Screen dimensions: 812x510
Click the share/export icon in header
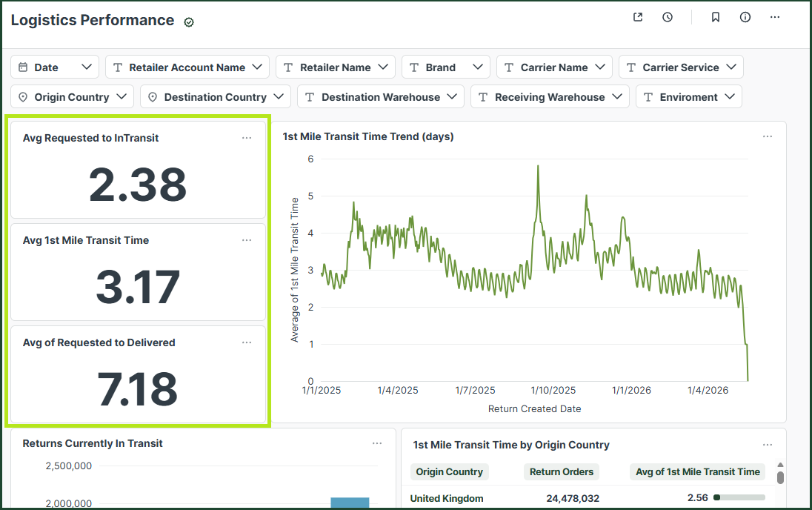(638, 17)
